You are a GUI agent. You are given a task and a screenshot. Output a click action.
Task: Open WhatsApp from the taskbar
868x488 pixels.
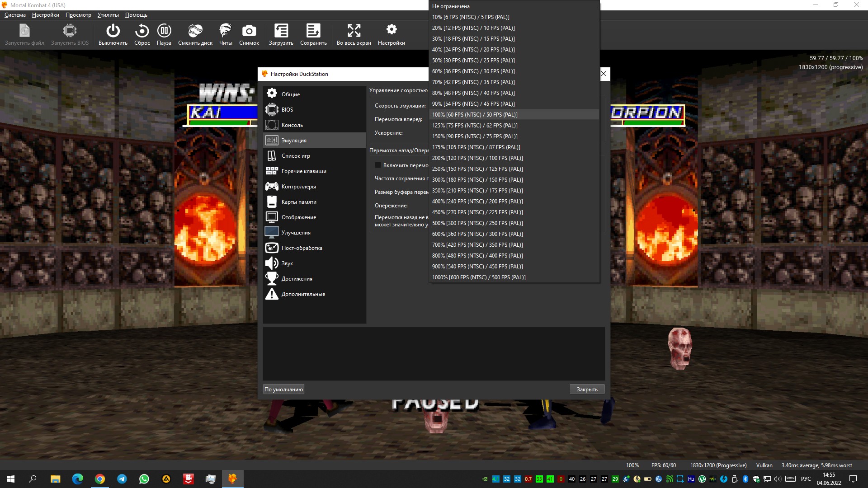coord(144,479)
